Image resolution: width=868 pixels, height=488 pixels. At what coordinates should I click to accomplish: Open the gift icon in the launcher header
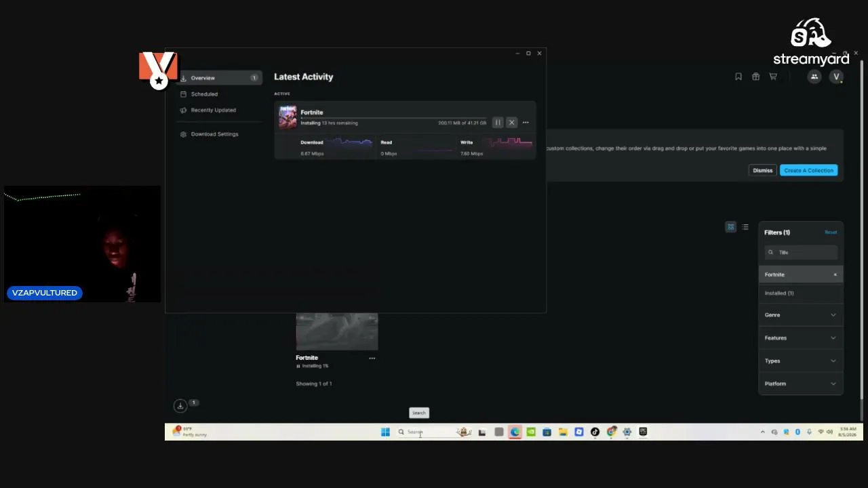coord(755,77)
